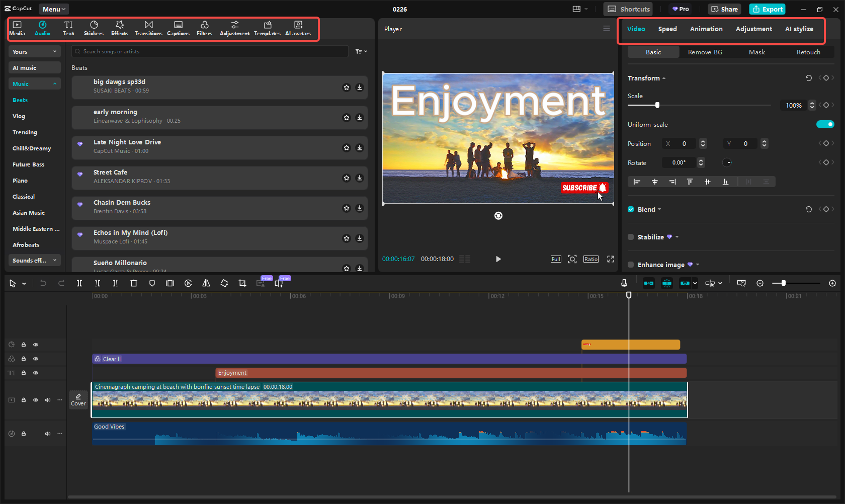The image size is (845, 504).
Task: Disable the Uniform scale toggle
Action: click(x=825, y=124)
